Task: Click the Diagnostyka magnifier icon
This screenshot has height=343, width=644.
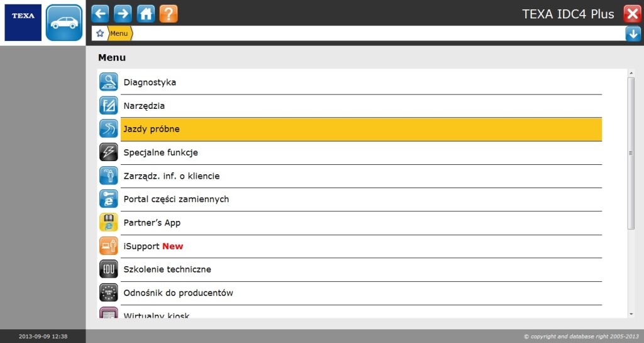Action: pyautogui.click(x=108, y=82)
